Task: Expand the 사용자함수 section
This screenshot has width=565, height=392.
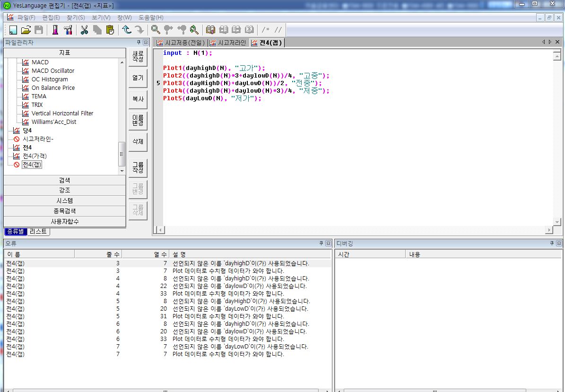Action: [65, 222]
